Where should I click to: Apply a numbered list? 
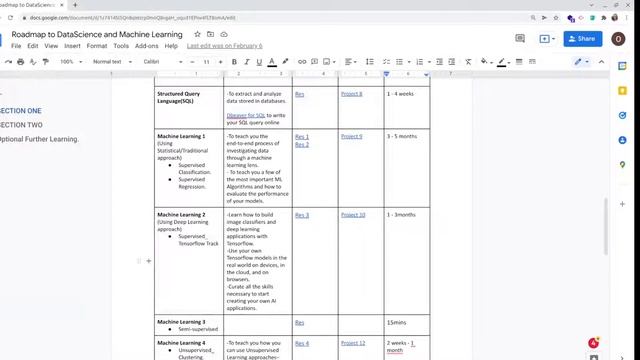click(420, 62)
